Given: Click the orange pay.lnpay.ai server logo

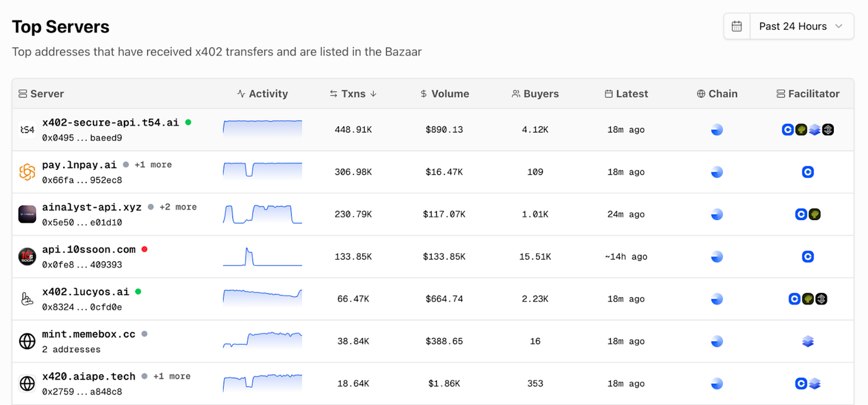Looking at the screenshot, I should tap(27, 172).
